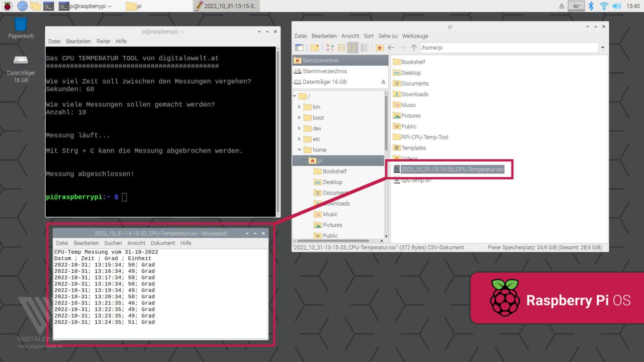Open the Raspberry Pi main menu
This screenshot has width=644, height=362.
click(8, 6)
